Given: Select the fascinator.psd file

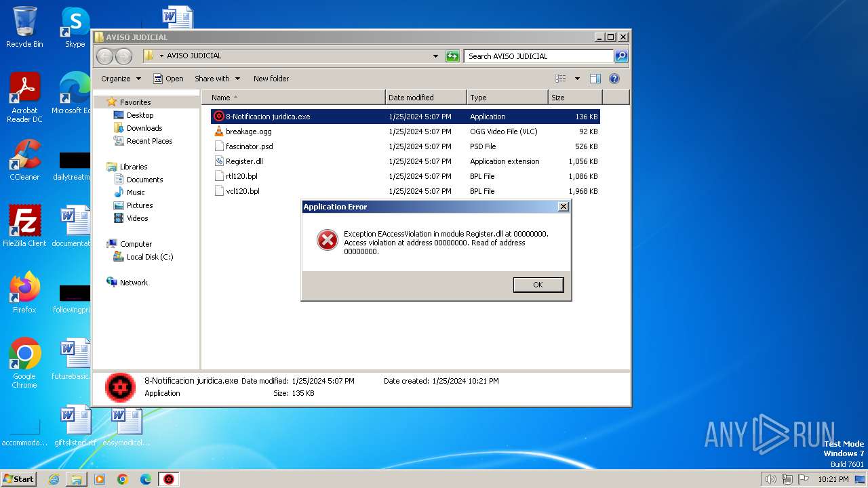Looking at the screenshot, I should 405,146.
